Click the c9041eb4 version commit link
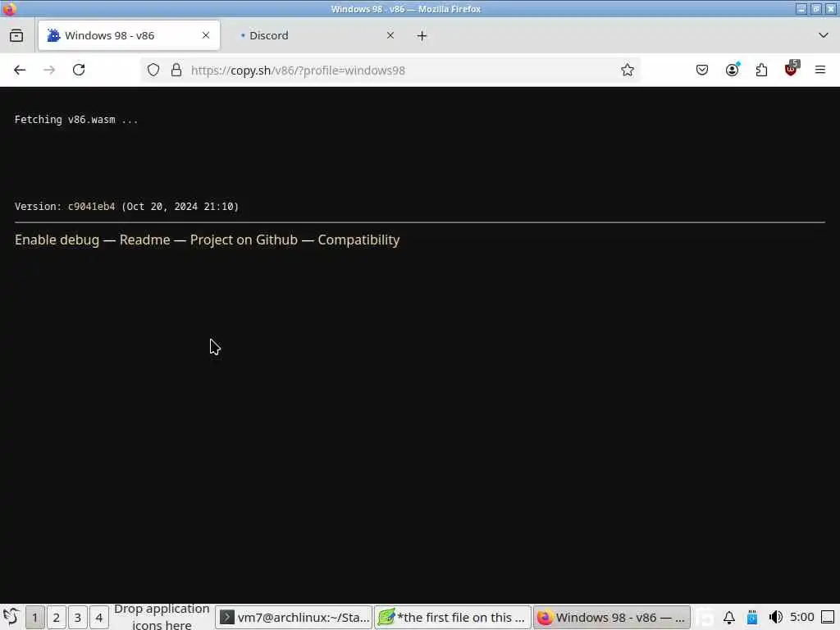Viewport: 840px width, 630px height. coord(92,206)
